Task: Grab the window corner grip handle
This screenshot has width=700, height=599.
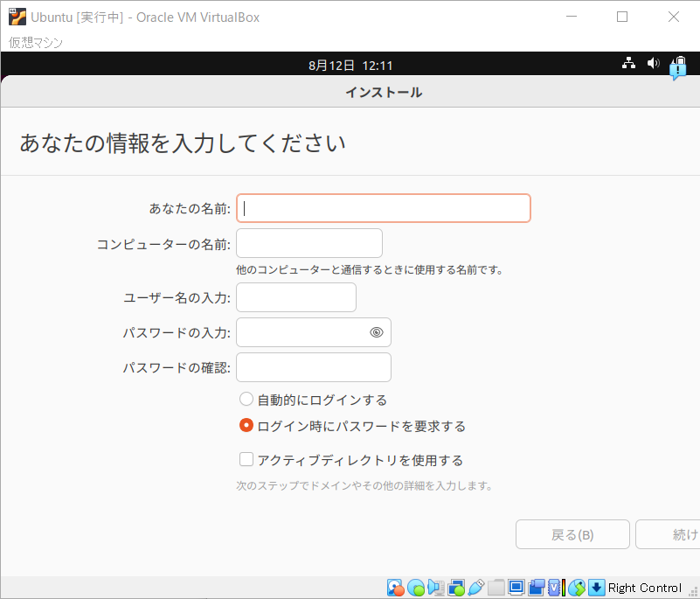Action: pyautogui.click(x=693, y=591)
